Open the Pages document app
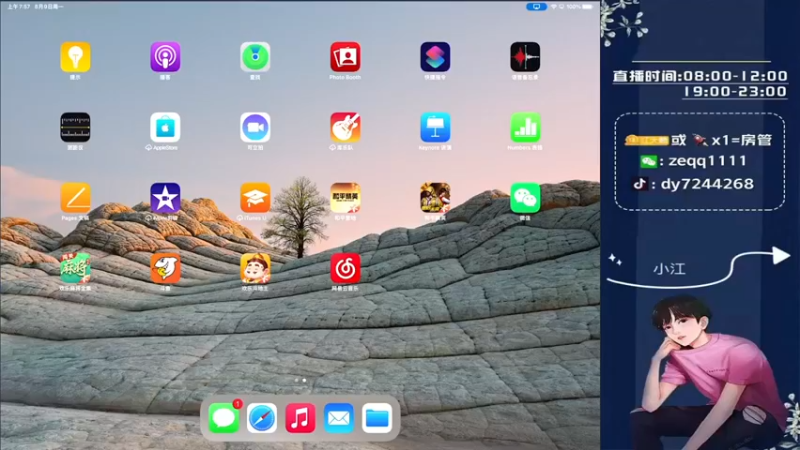The image size is (800, 450). click(x=76, y=197)
